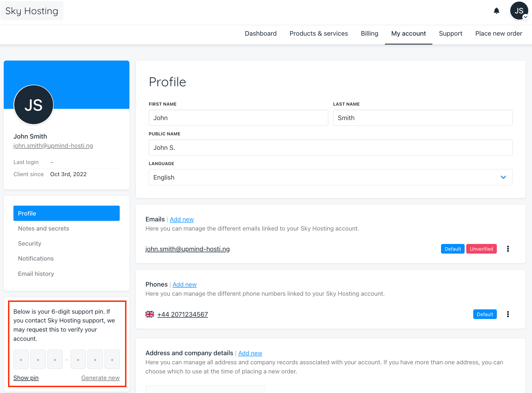This screenshot has width=532, height=393.
Task: Click the +44 2071234567 phone link
Action: 183,314
